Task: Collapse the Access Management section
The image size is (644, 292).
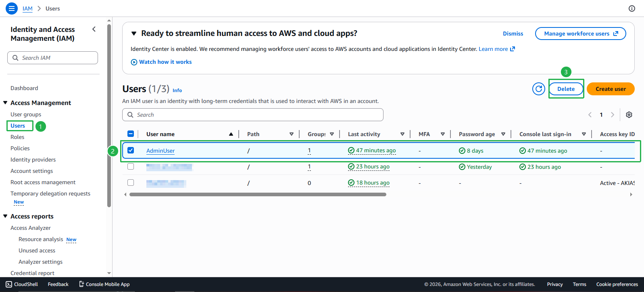Action: pyautogui.click(x=5, y=103)
